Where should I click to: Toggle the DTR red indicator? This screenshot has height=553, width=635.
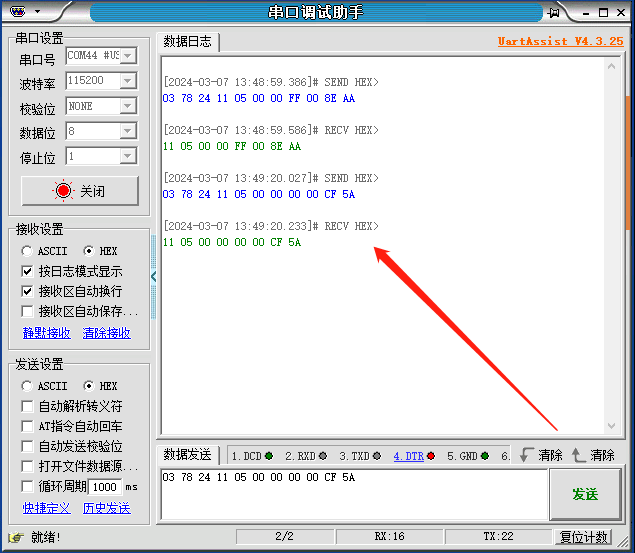pyautogui.click(x=431, y=456)
